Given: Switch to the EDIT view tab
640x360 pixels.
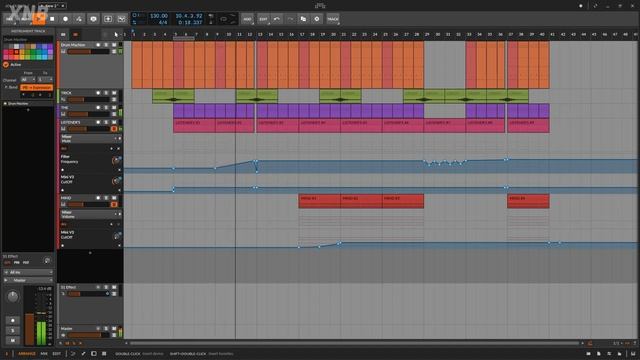Looking at the screenshot, I should [56, 354].
